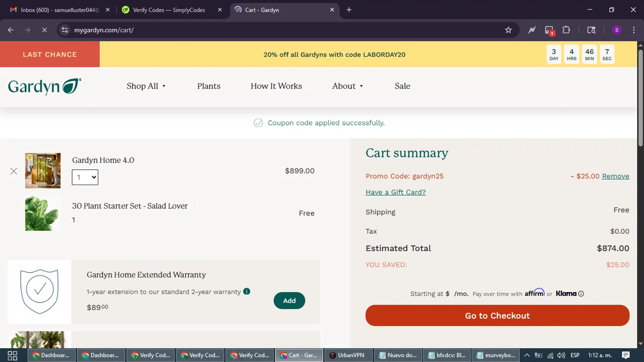Click Gardyn Home 4.0 product name

(x=103, y=160)
